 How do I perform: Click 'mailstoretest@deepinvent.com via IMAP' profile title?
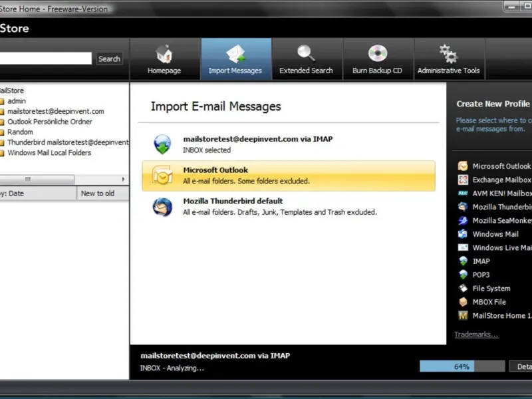click(x=258, y=139)
